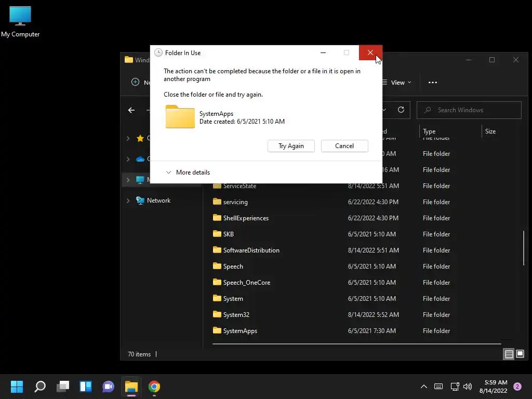Maximize the File Explorer window
This screenshot has height=399, width=532.
tap(491, 60)
